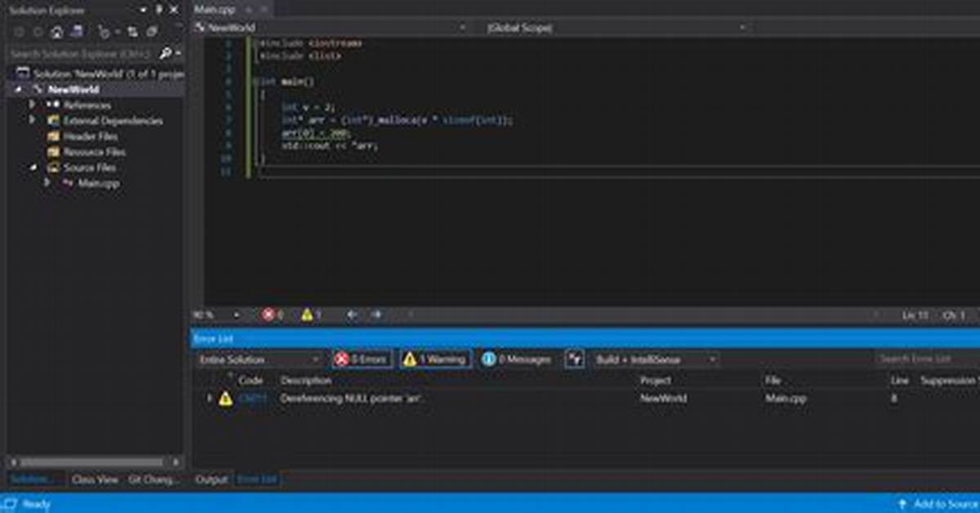Select External Dependencies in the tree
Image resolution: width=980 pixels, height=513 pixels.
click(x=113, y=120)
